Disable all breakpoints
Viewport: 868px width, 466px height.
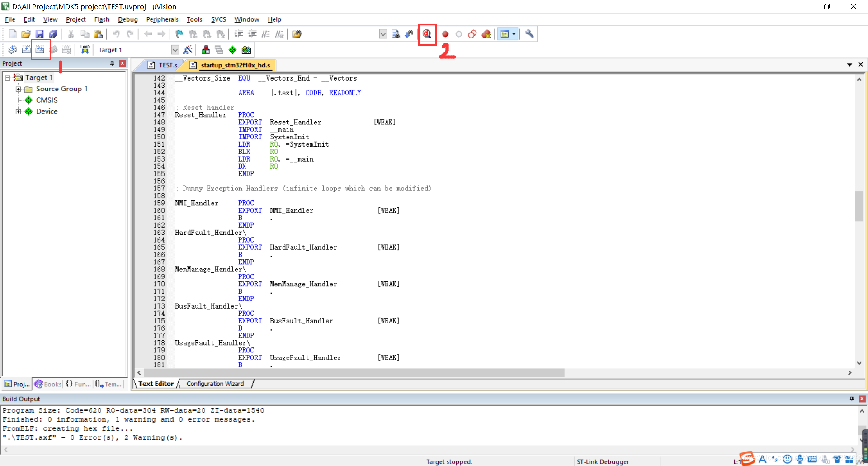click(x=472, y=34)
